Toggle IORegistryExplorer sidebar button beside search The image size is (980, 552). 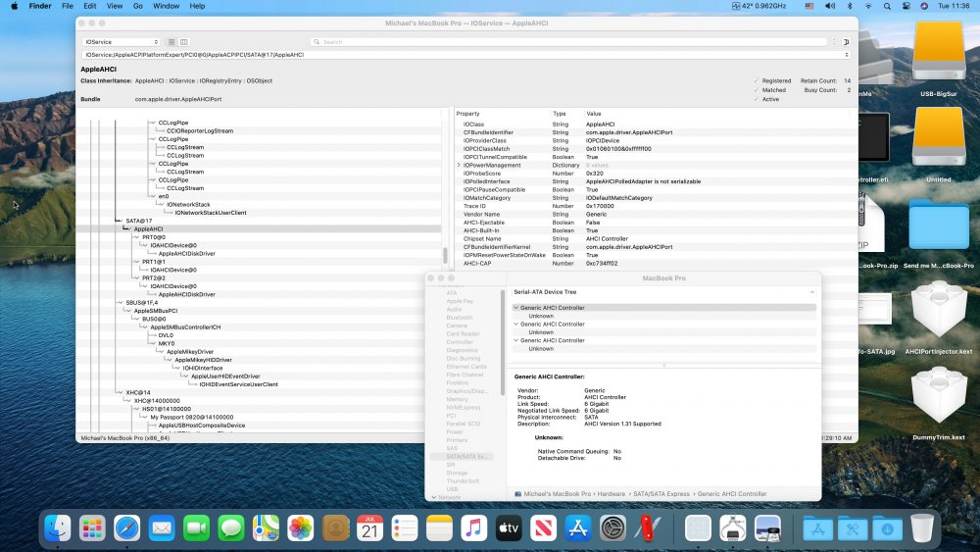(846, 42)
